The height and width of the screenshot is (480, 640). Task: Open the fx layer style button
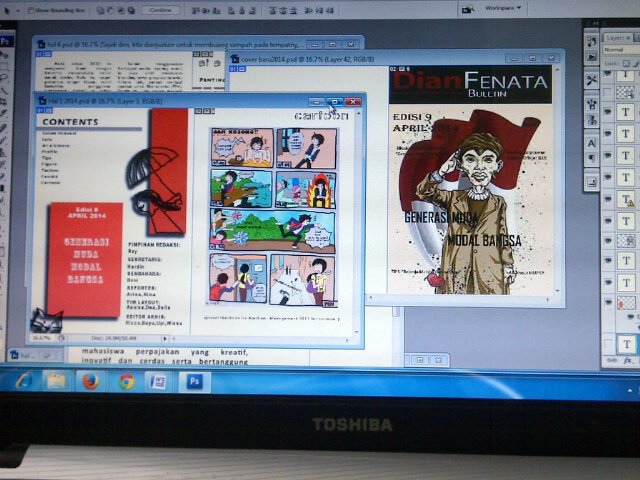[x=627, y=360]
